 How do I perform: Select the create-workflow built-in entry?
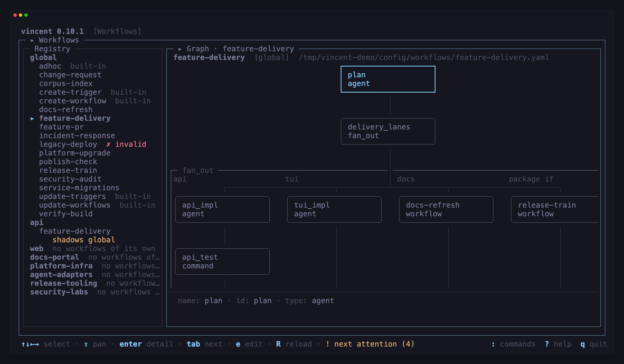click(x=95, y=101)
